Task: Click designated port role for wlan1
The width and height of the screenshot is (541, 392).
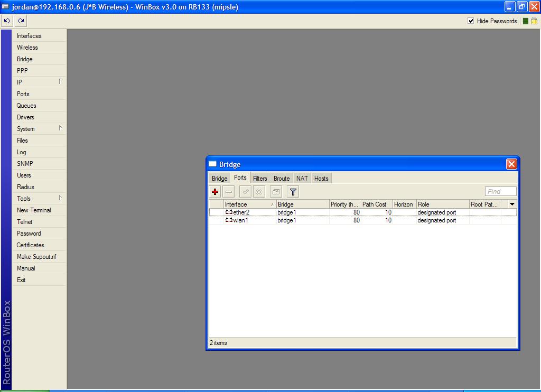Action: coord(437,220)
